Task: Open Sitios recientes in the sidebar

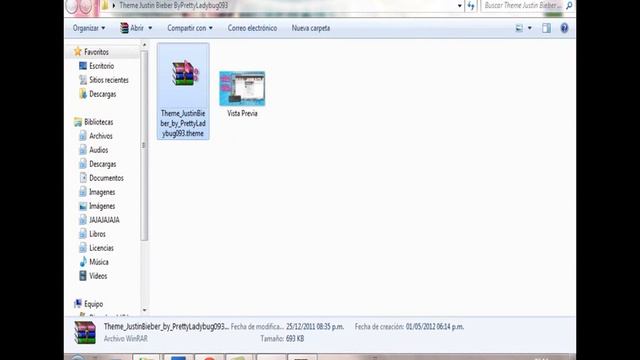Action: point(109,80)
